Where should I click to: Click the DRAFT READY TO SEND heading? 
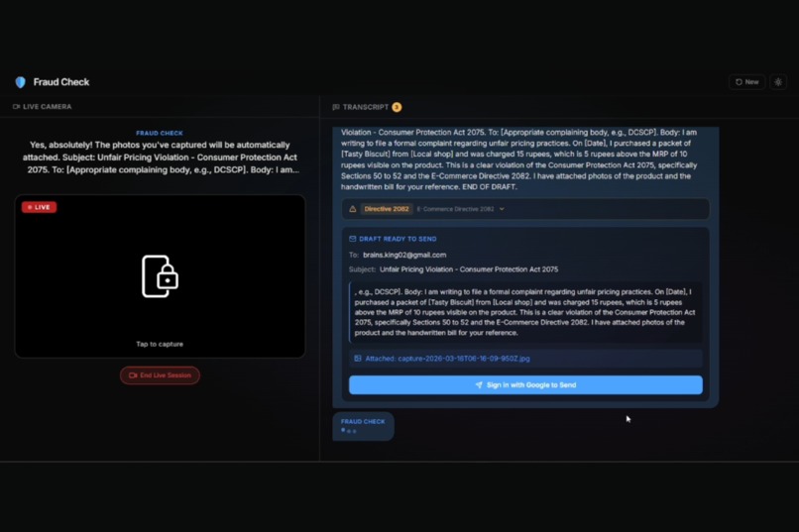pyautogui.click(x=398, y=239)
